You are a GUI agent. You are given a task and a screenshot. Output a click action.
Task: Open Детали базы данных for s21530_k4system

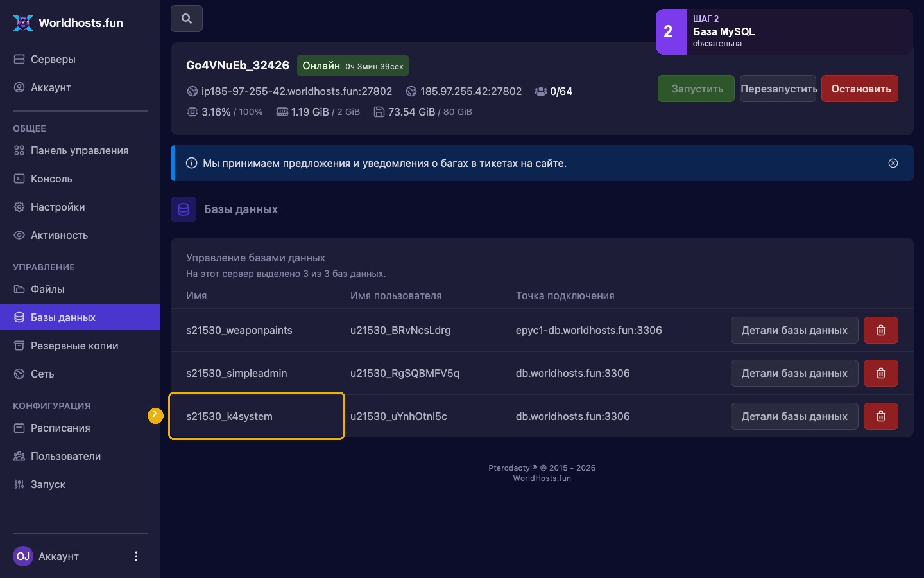(x=794, y=416)
